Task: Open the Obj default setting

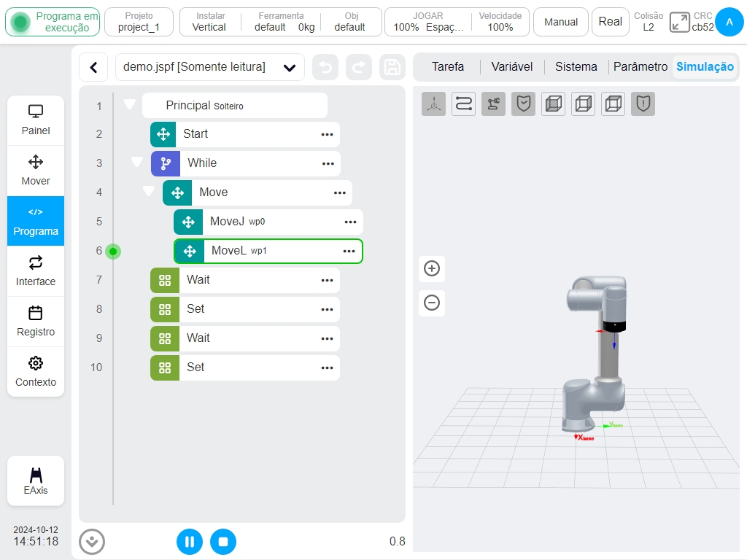Action: pyautogui.click(x=351, y=22)
